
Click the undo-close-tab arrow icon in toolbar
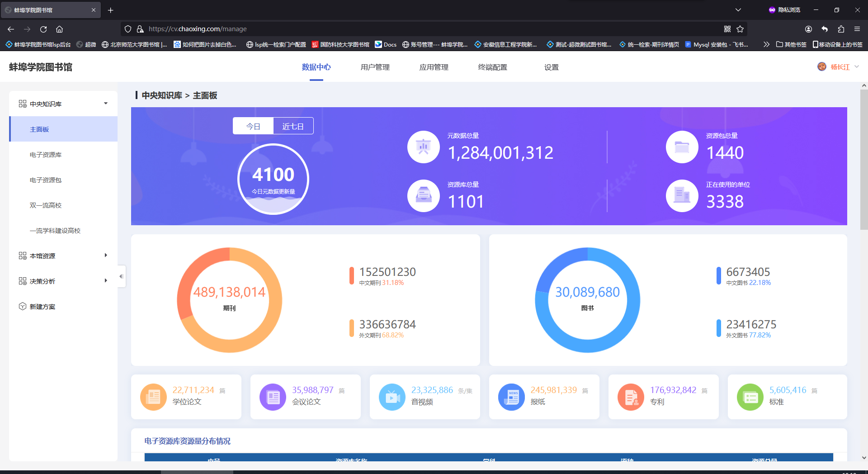click(x=825, y=29)
